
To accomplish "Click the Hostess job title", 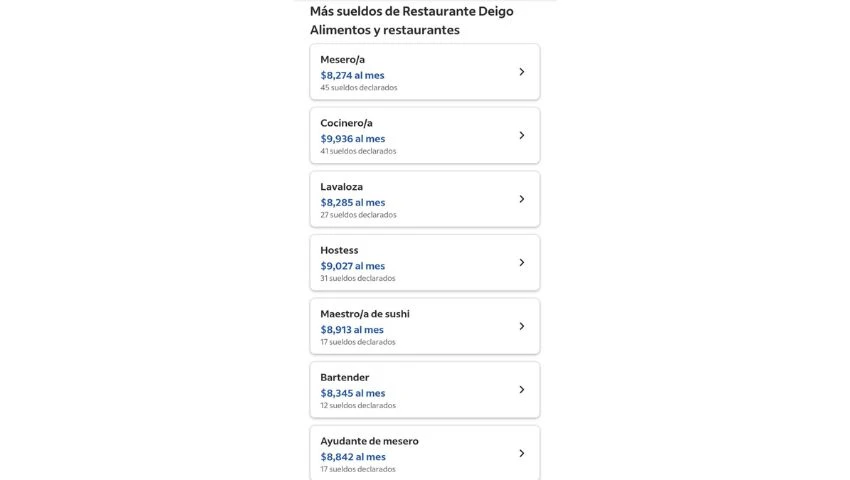I will click(x=339, y=250).
